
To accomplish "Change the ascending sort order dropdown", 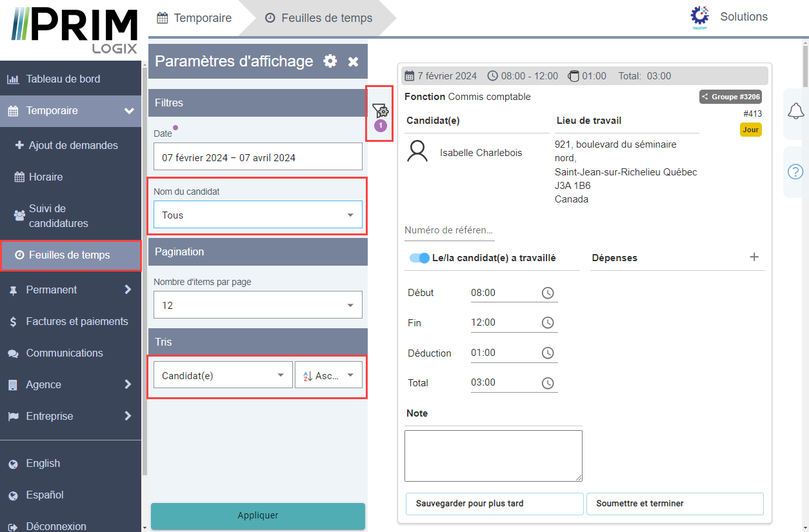I will [x=328, y=375].
